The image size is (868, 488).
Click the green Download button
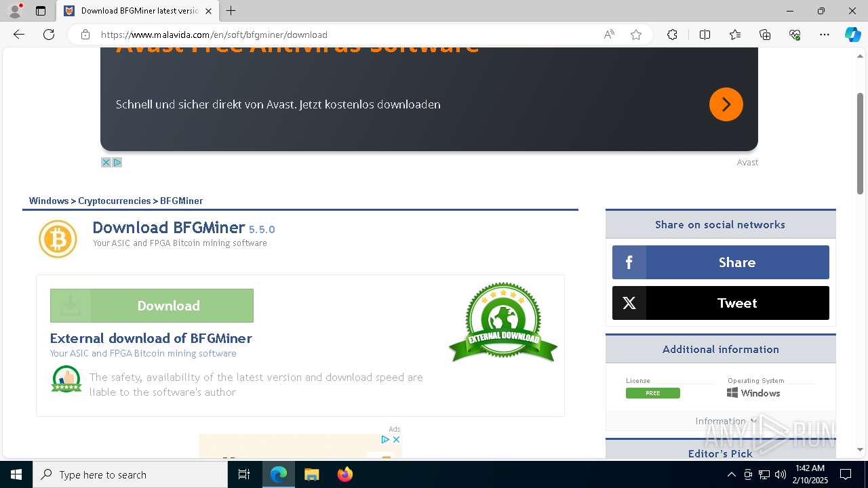(152, 306)
